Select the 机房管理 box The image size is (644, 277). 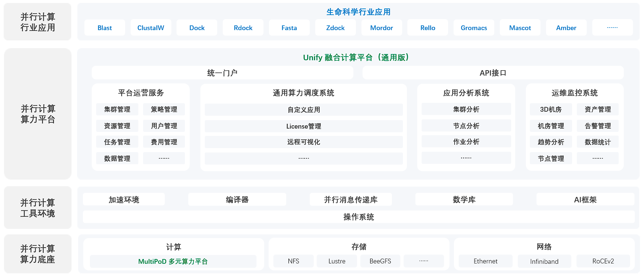pyautogui.click(x=551, y=126)
